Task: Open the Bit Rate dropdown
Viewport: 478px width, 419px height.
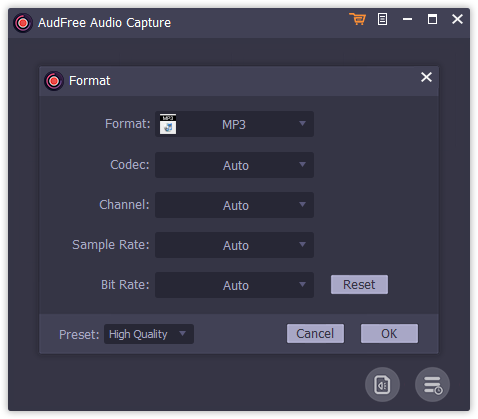Action: click(x=234, y=285)
